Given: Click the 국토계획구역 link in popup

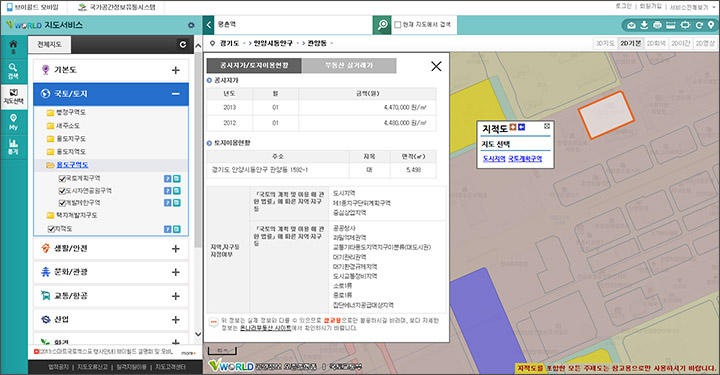Looking at the screenshot, I should pyautogui.click(x=525, y=159).
